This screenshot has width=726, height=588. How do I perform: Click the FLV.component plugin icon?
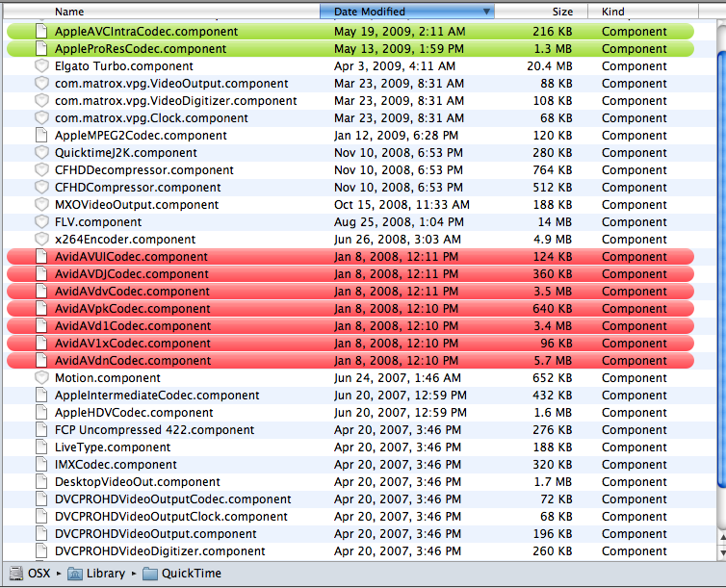[41, 222]
